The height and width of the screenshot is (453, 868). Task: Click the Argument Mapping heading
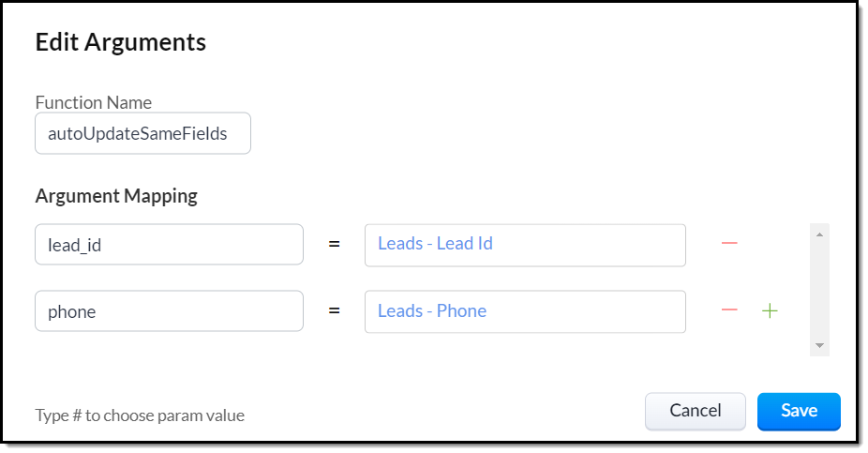pos(116,196)
